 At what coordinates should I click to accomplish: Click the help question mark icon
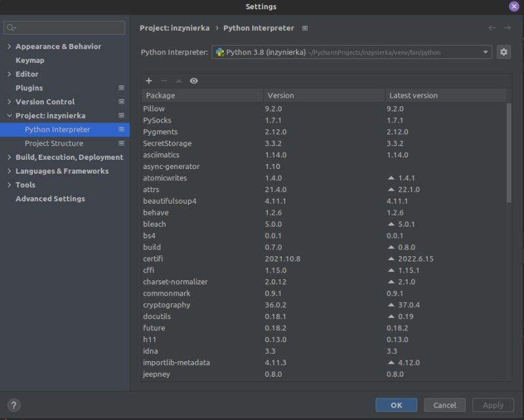14,405
